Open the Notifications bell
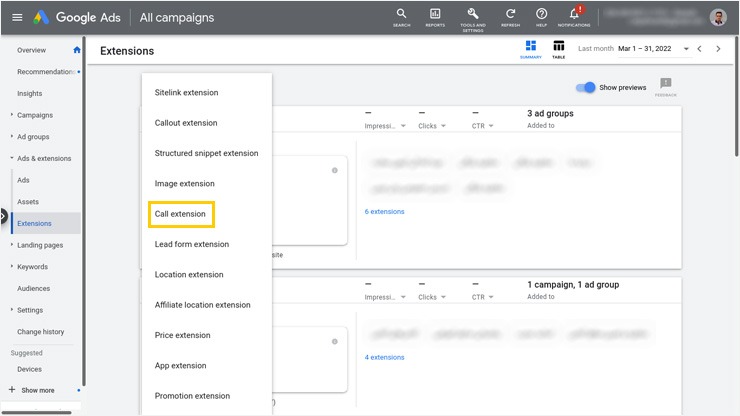The image size is (740, 416). tap(575, 14)
